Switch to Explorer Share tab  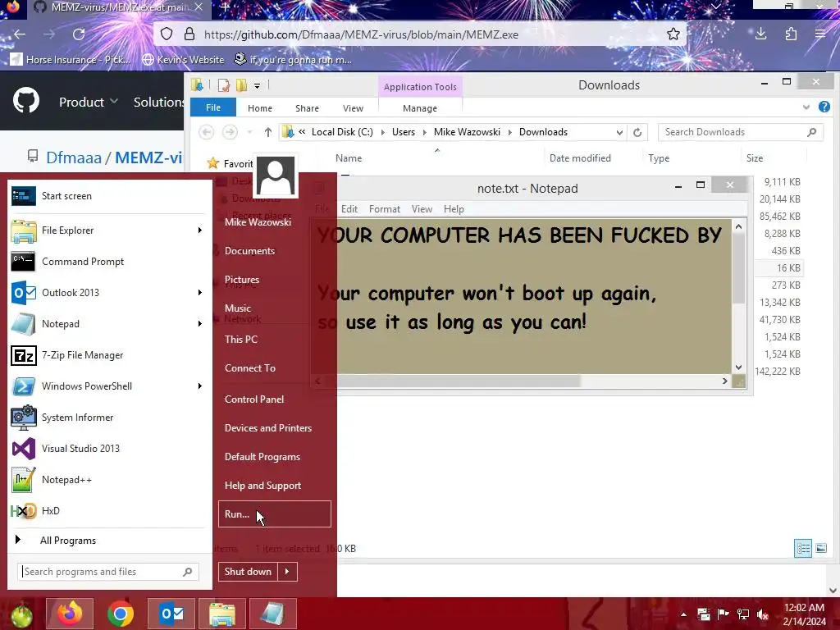(307, 108)
